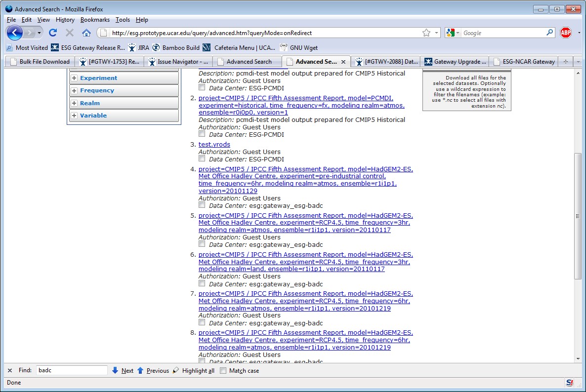Expand the Variable filter category
Screen dimensions: 586x392
click(75, 116)
